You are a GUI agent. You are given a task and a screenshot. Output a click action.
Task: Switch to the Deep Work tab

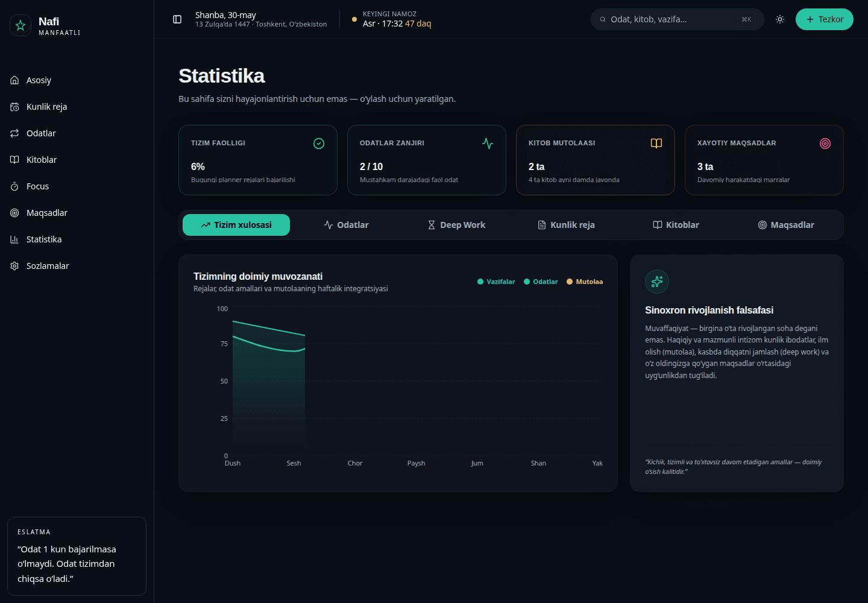click(456, 225)
